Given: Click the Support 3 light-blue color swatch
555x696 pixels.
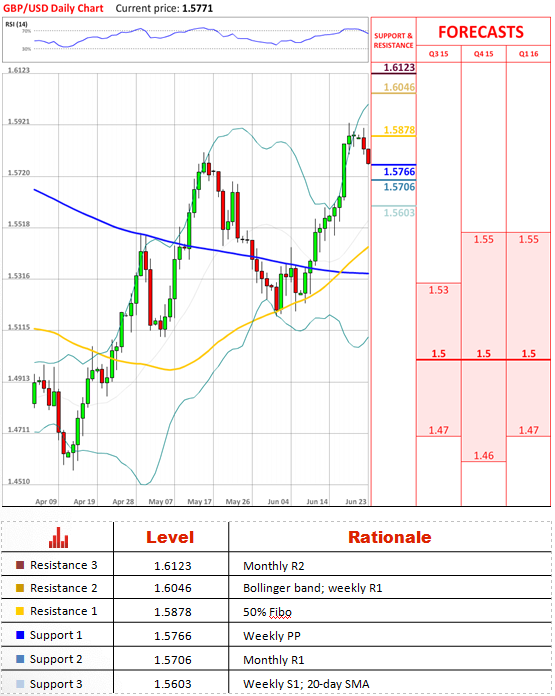Looking at the screenshot, I should 20,684.
